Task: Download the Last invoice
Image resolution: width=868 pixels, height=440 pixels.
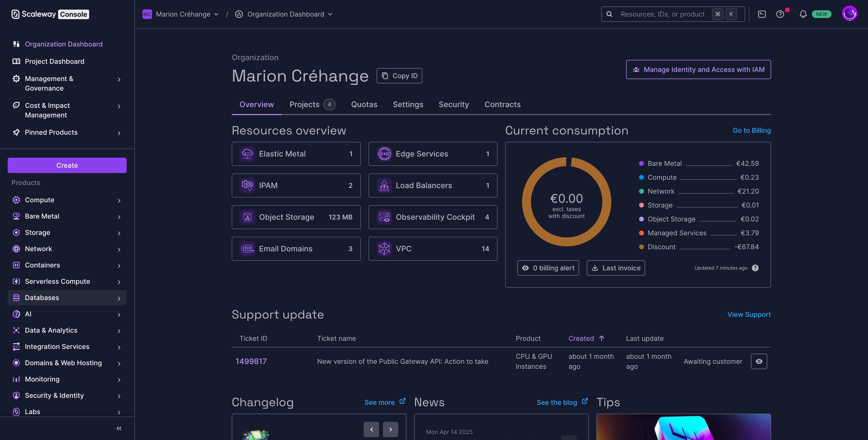Action: pos(616,268)
